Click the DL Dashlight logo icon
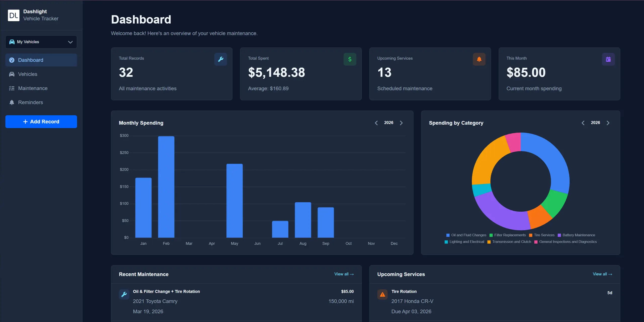The width and height of the screenshot is (644, 322). 14,15
